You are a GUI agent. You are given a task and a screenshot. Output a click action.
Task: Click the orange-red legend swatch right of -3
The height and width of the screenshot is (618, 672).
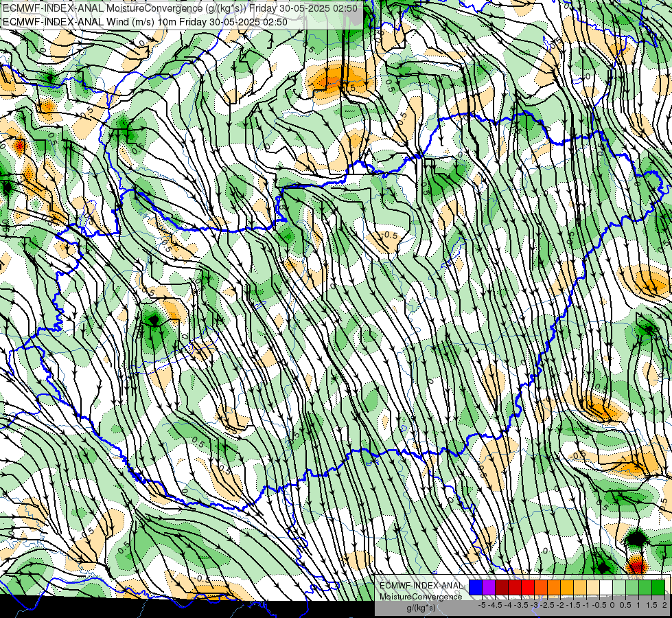click(541, 587)
